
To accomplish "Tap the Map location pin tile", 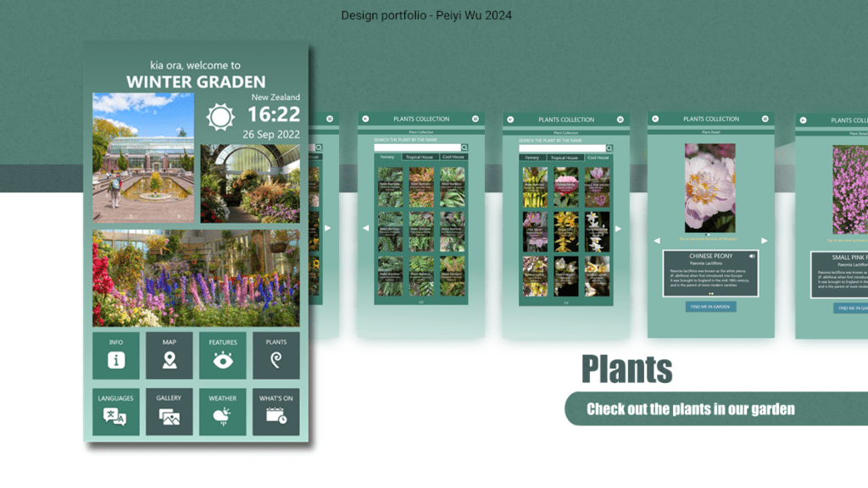I will (x=170, y=355).
